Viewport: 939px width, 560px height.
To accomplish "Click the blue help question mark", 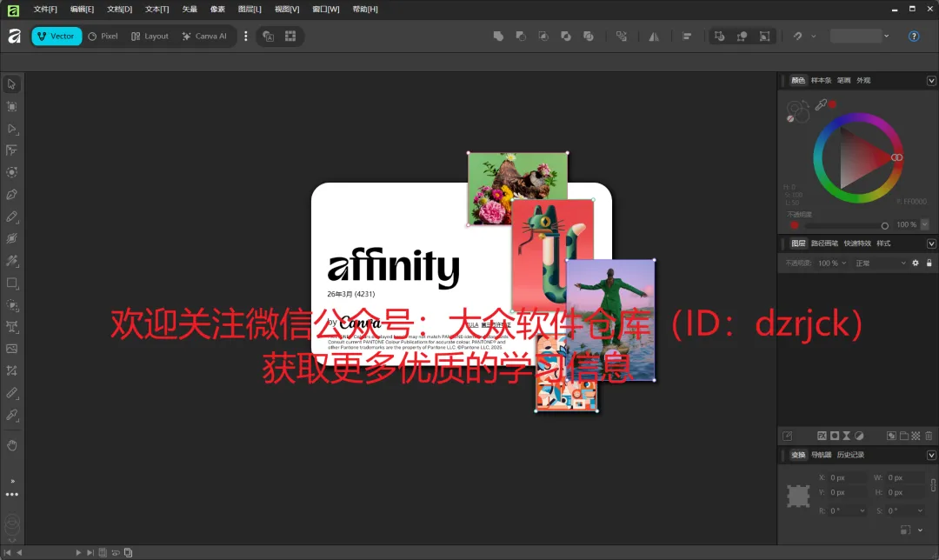I will 913,37.
